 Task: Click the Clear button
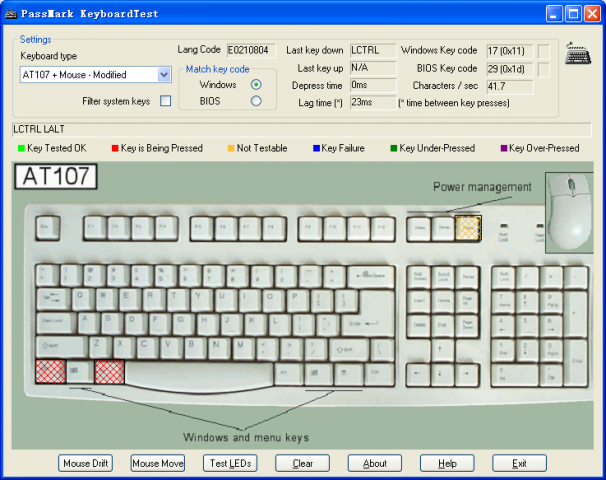[x=302, y=463]
